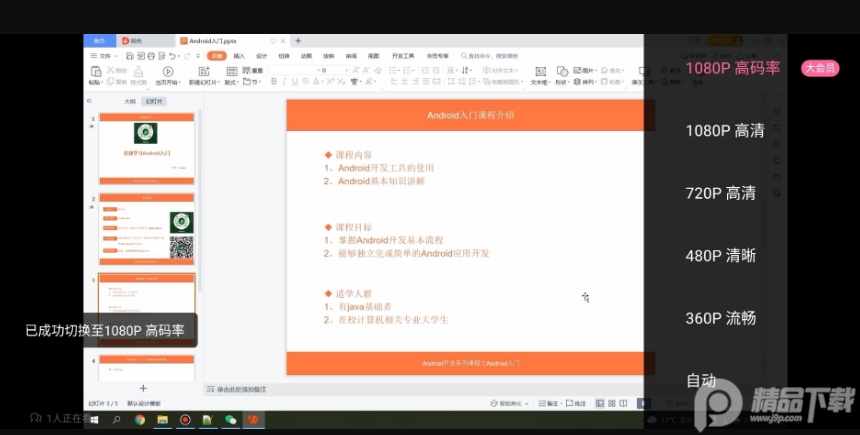Open File Explorer from the taskbar
860x435 pixels.
coord(162,420)
